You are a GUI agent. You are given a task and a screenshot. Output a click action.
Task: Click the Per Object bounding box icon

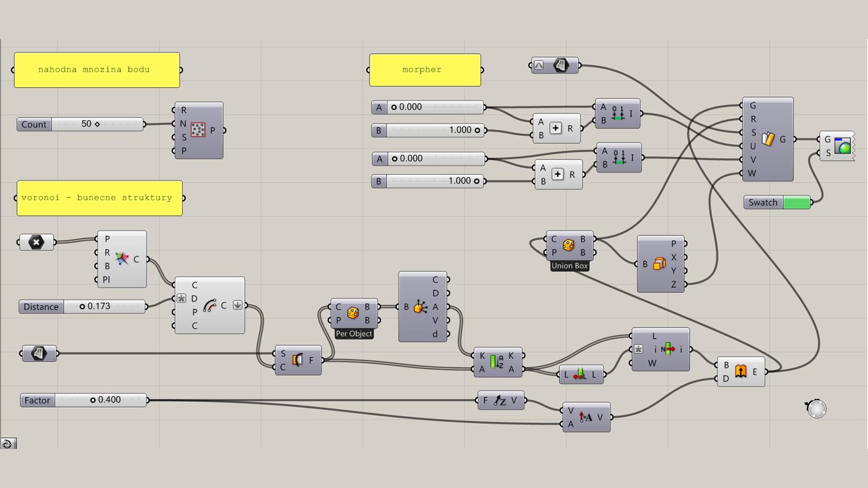[353, 313]
